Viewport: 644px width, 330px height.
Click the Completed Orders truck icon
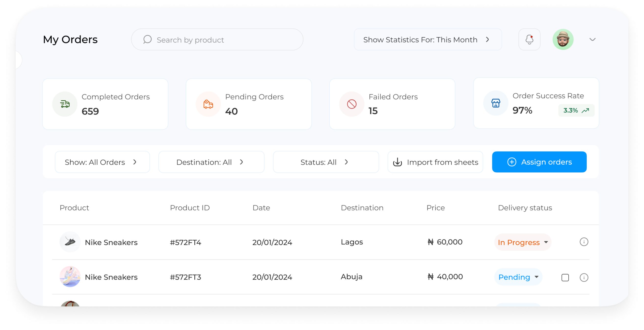pyautogui.click(x=65, y=104)
